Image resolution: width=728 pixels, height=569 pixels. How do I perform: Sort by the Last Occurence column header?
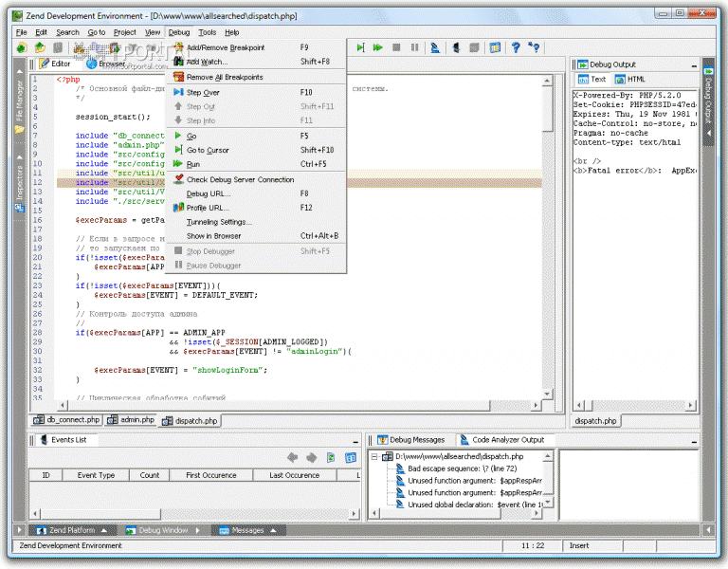[x=295, y=475]
